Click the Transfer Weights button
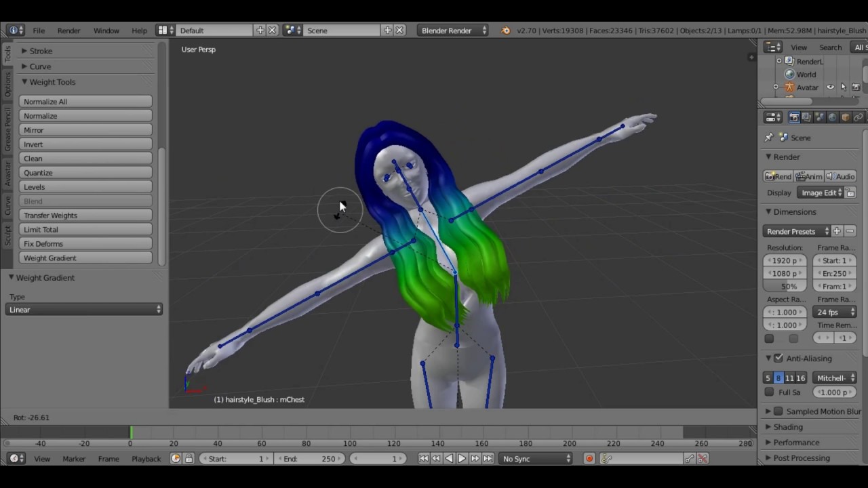Screen dimensions: 868x488 pos(85,216)
